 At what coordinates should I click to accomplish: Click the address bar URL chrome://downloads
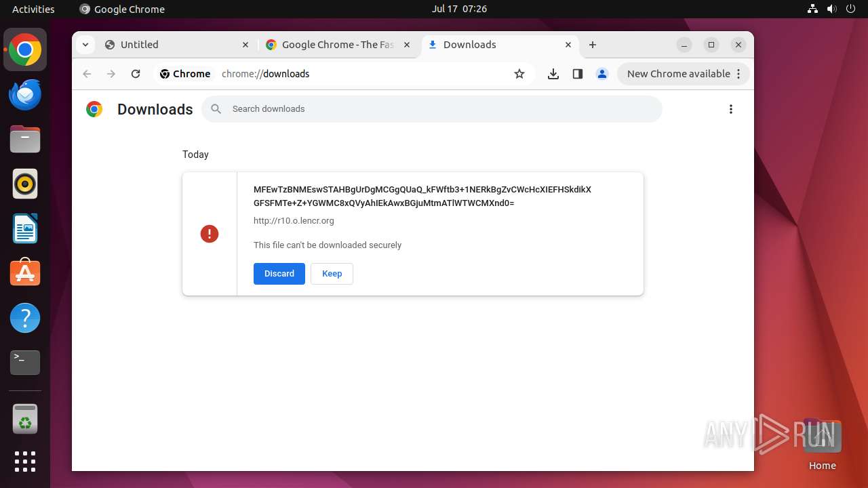coord(265,74)
